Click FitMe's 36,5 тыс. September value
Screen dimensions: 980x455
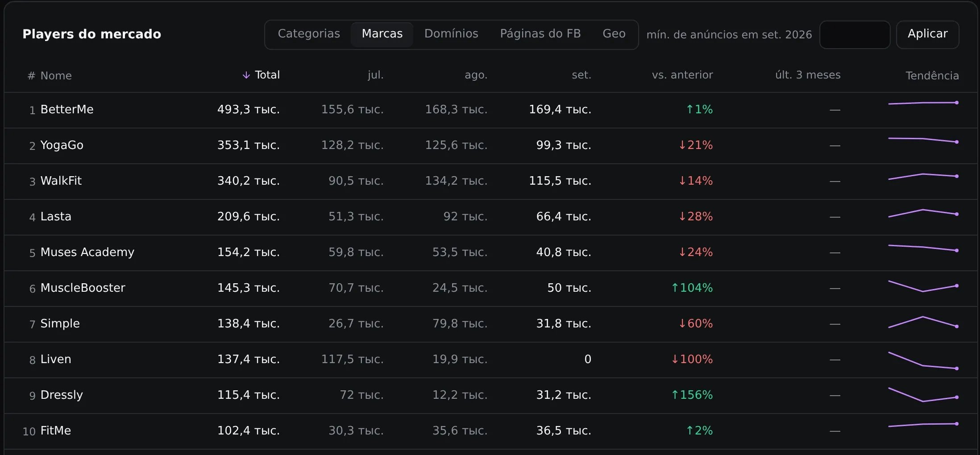[564, 430]
